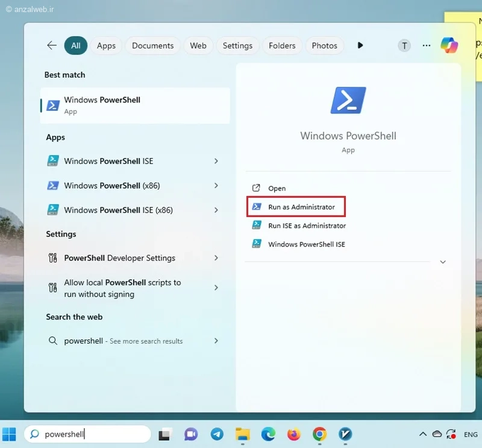This screenshot has width=482, height=448.
Task: Open Google Chrome from the taskbar
Action: tap(319, 434)
